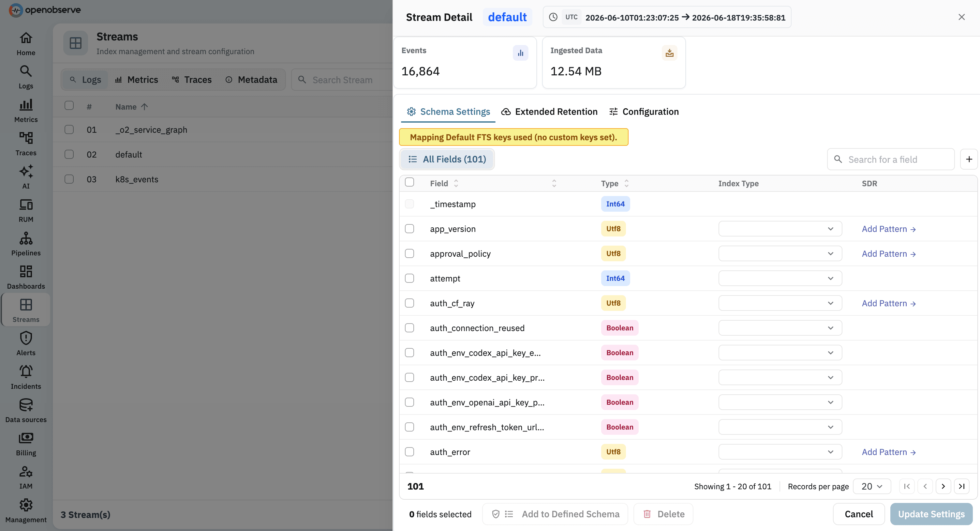980x531 pixels.
Task: Switch to the Schema Settings tab
Action: point(448,112)
